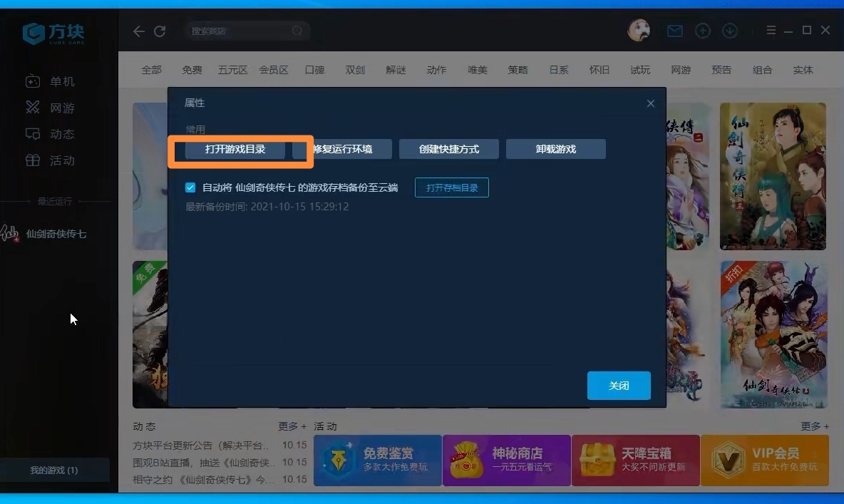Open the 神秘商店 banner
844x504 pixels.
click(507, 461)
